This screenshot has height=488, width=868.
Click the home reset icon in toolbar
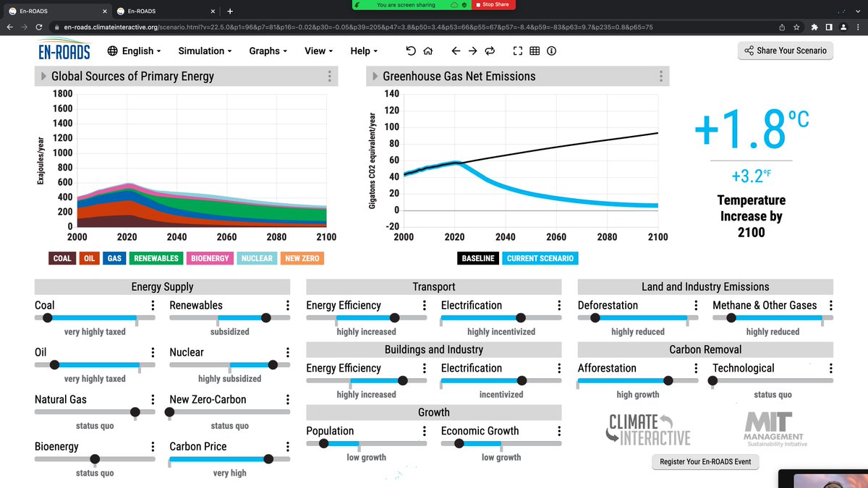[428, 51]
